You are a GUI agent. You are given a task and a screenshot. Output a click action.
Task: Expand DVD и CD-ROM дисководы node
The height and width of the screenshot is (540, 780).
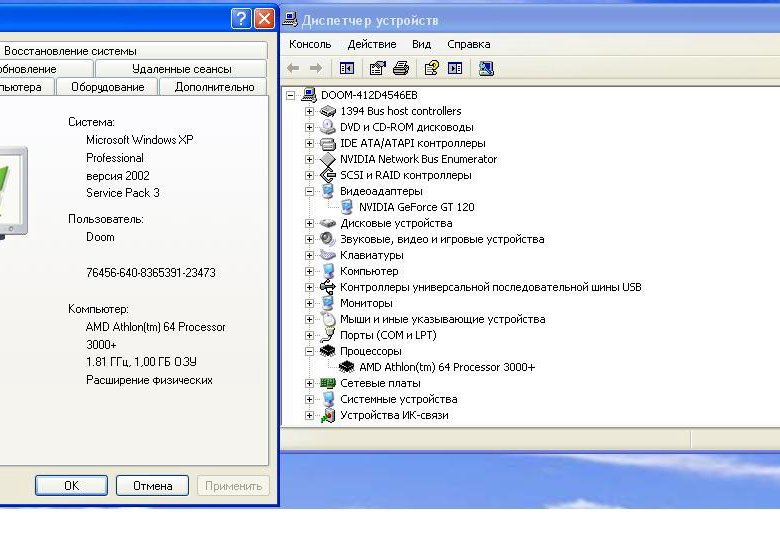(x=309, y=127)
